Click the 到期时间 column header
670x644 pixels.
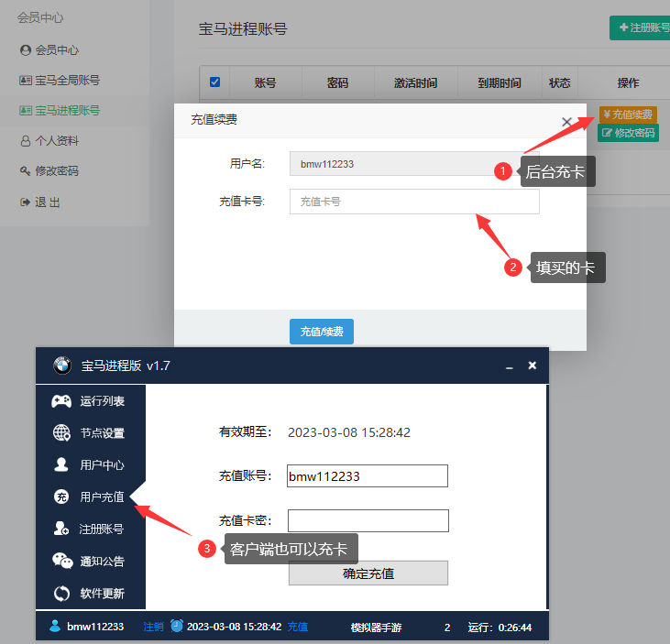pyautogui.click(x=500, y=82)
